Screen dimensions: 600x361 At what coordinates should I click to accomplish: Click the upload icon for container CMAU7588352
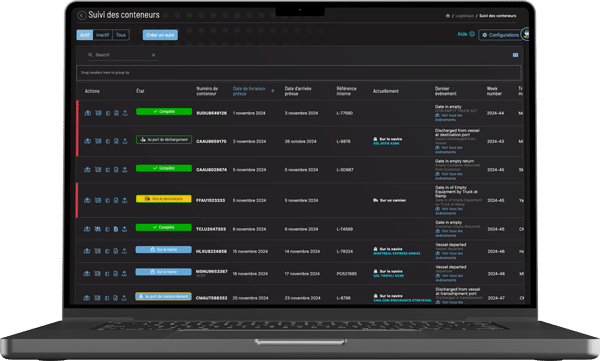124,298
